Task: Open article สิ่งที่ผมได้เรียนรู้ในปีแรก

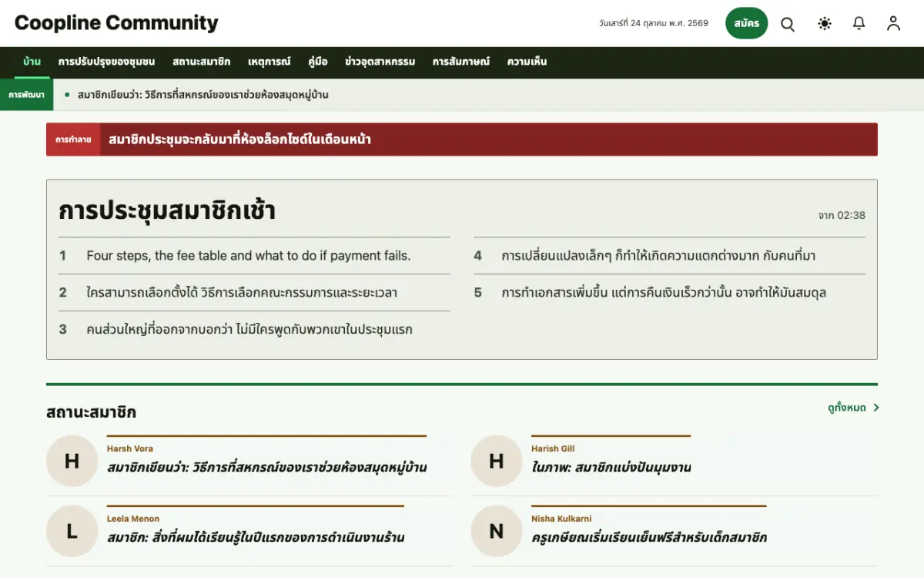Action: click(256, 538)
